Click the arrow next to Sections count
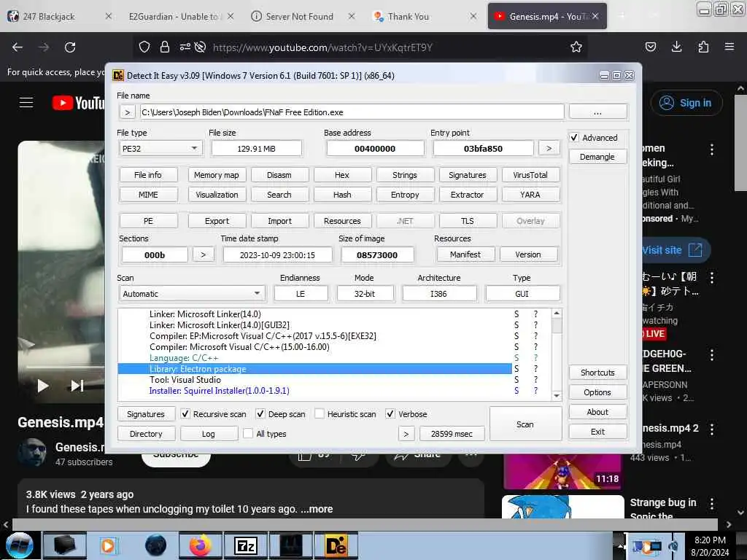Screen dimensions: 747x560 click(204, 254)
